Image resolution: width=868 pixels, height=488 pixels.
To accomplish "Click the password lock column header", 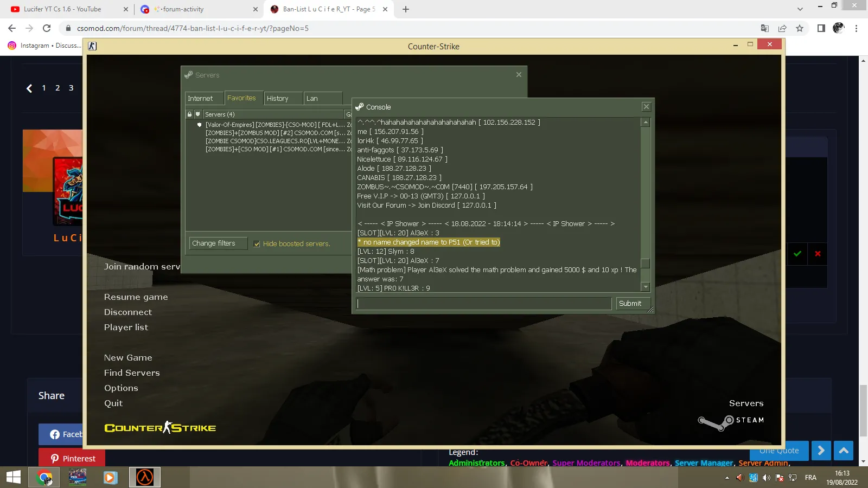I will [x=189, y=114].
